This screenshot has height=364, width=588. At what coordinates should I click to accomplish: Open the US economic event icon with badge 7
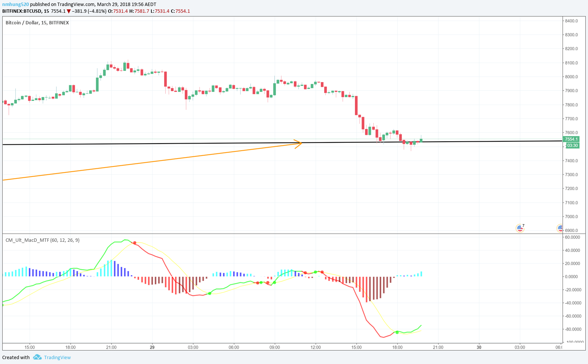[x=520, y=228]
